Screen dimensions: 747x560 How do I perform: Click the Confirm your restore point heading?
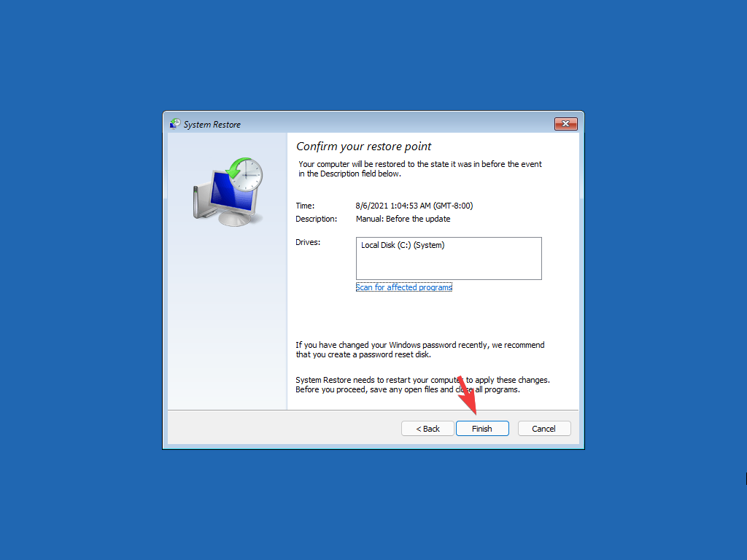pos(363,146)
